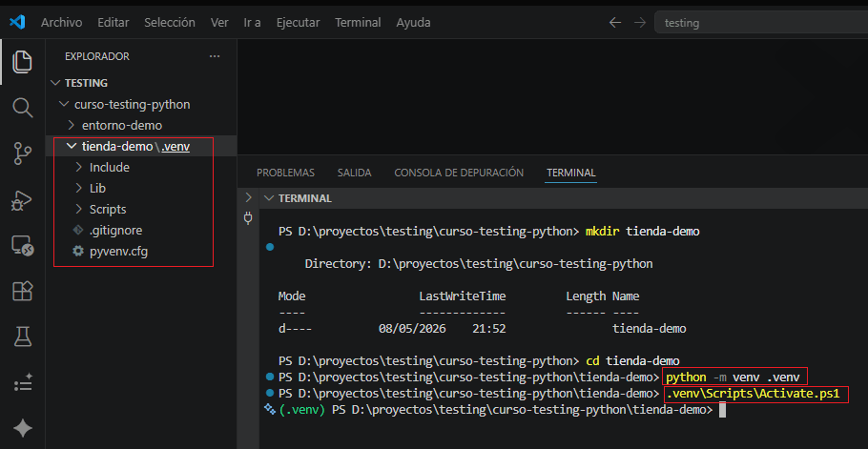Click the plug icon beside terminal
868x449 pixels.
tap(248, 219)
